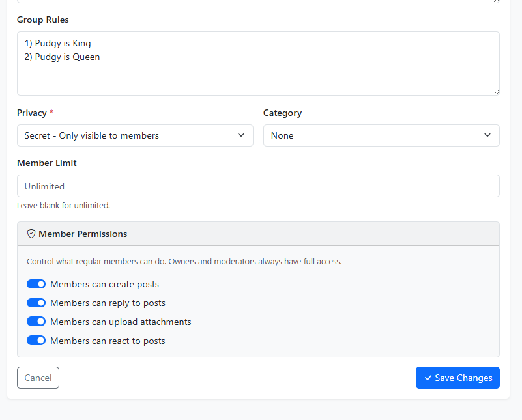Click the checkmark icon in Save Changes
This screenshot has height=420, width=522.
tap(428, 378)
